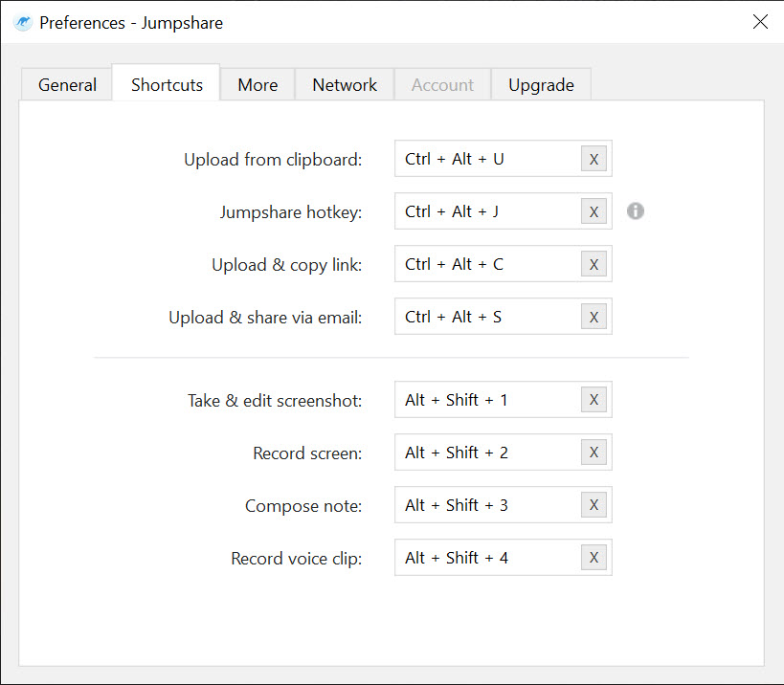Clear the Record voice clip shortcut

coord(594,557)
